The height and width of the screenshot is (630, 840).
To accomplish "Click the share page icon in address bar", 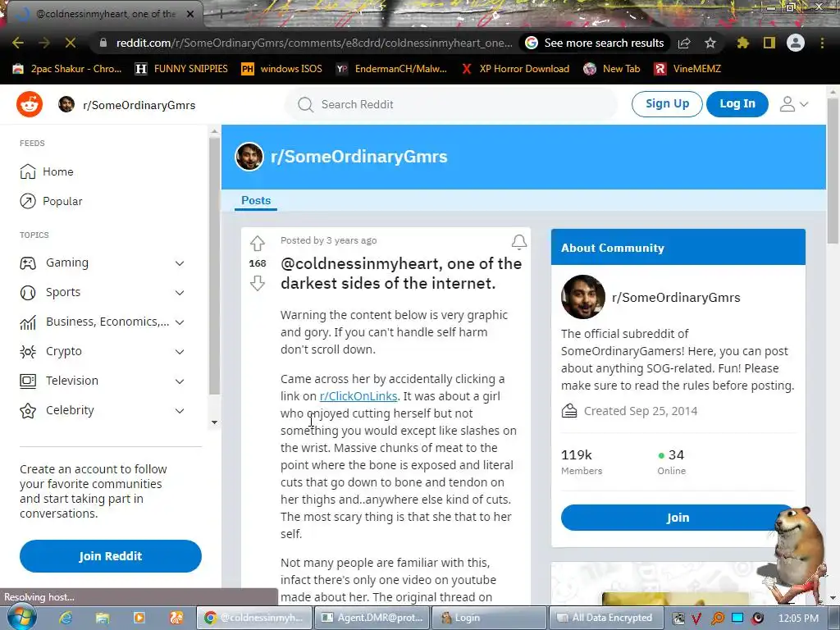I will [684, 43].
